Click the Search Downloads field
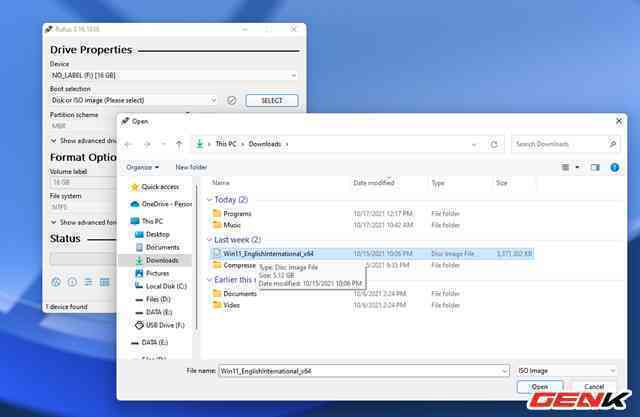 (x=565, y=144)
